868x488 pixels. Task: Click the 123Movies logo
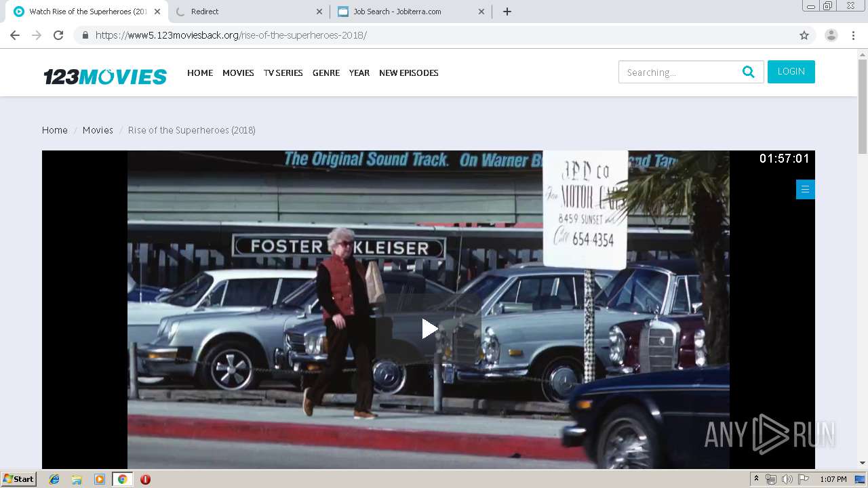click(x=105, y=76)
